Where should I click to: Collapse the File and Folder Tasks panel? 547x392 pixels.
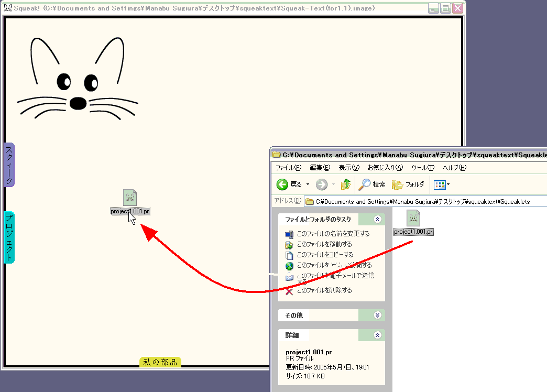(x=377, y=220)
